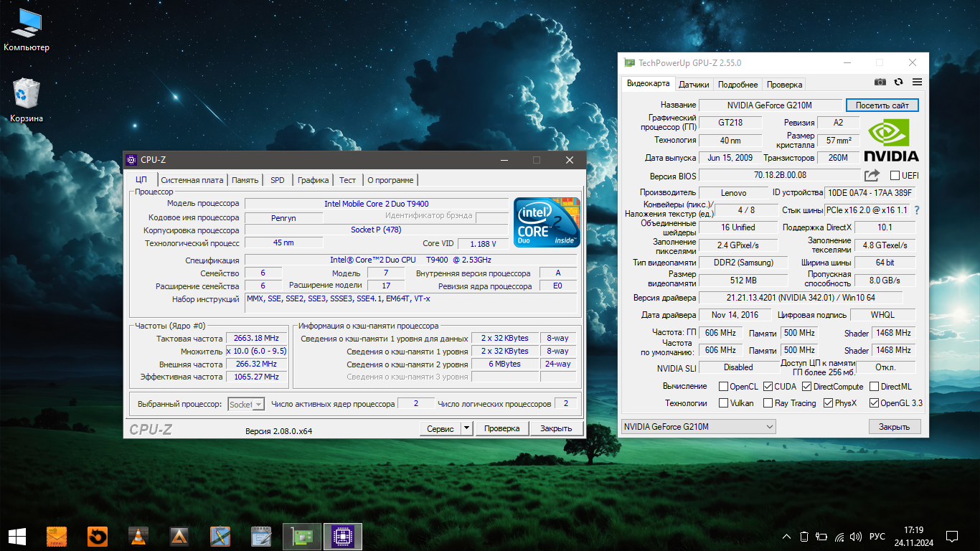Click the Intel Core 2 Duo logo
Viewport: 980px width, 551px height.
(x=547, y=222)
